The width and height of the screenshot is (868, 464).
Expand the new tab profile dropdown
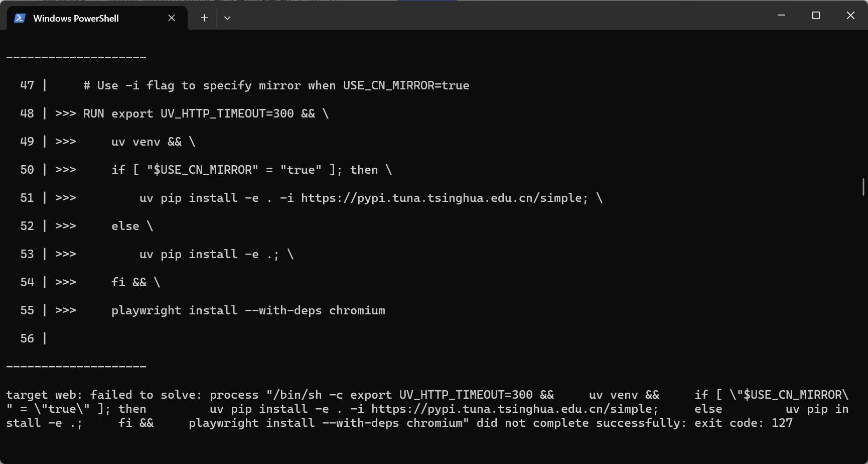point(227,18)
